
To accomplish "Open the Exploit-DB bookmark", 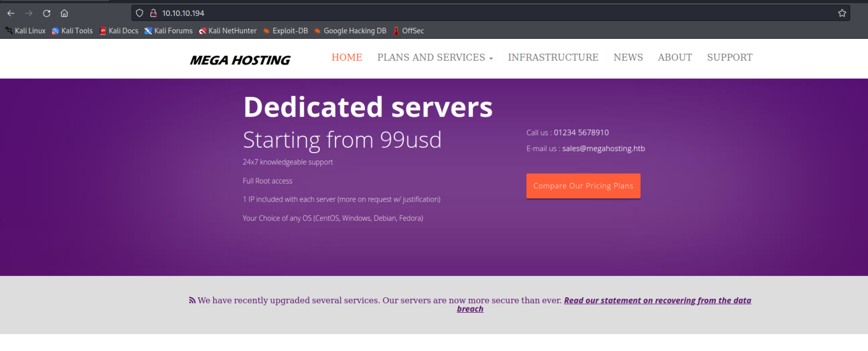I will tap(285, 31).
